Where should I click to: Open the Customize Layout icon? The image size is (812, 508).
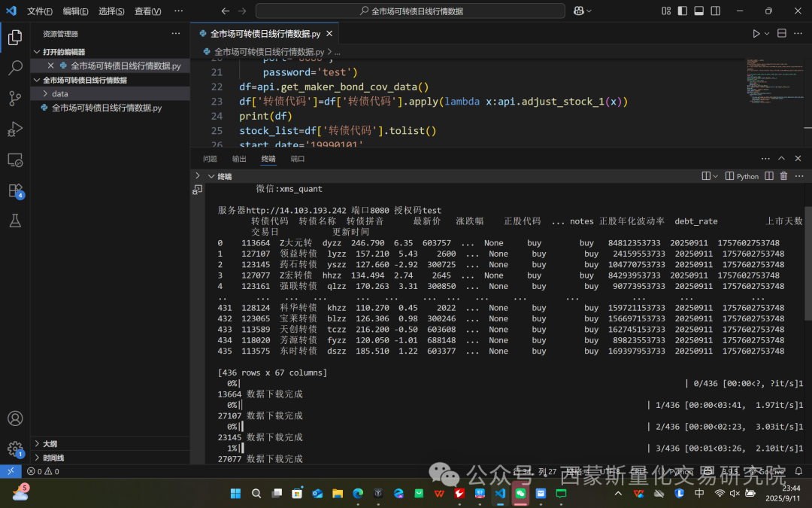[666, 11]
